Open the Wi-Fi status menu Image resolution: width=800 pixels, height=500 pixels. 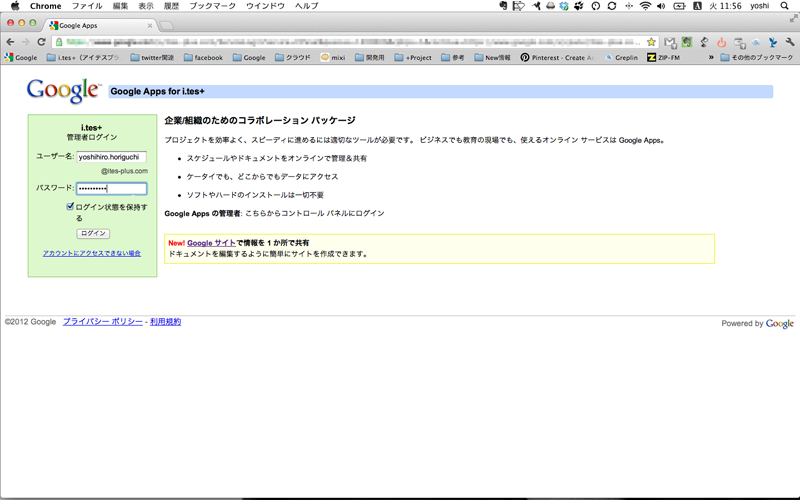[645, 6]
